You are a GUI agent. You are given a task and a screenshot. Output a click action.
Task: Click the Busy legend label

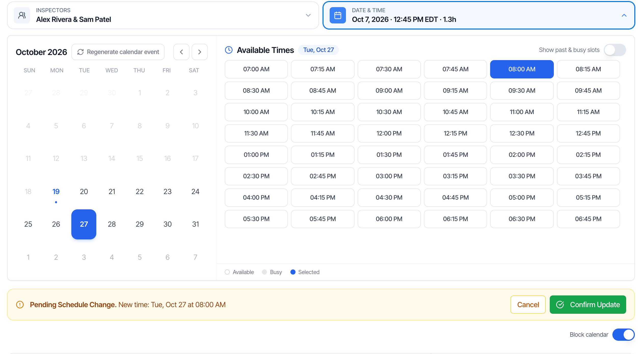(276, 272)
